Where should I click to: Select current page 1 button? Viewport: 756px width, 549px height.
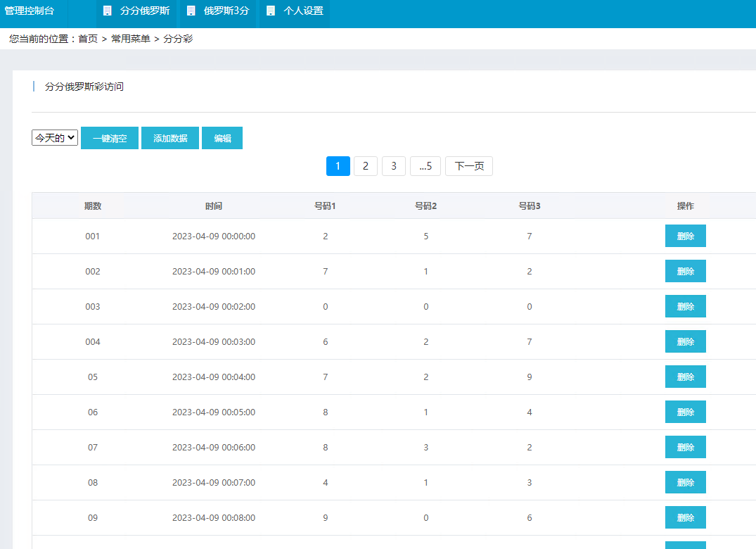[x=338, y=166]
